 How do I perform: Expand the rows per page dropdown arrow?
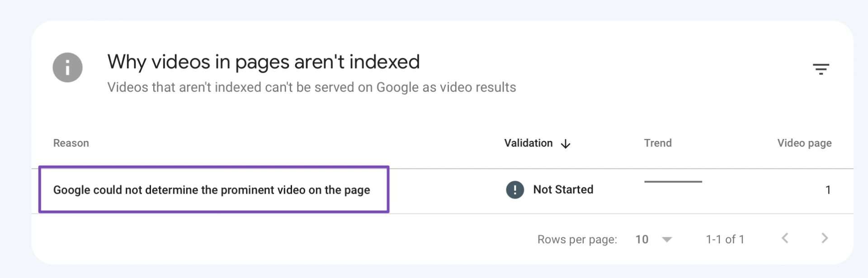point(667,239)
